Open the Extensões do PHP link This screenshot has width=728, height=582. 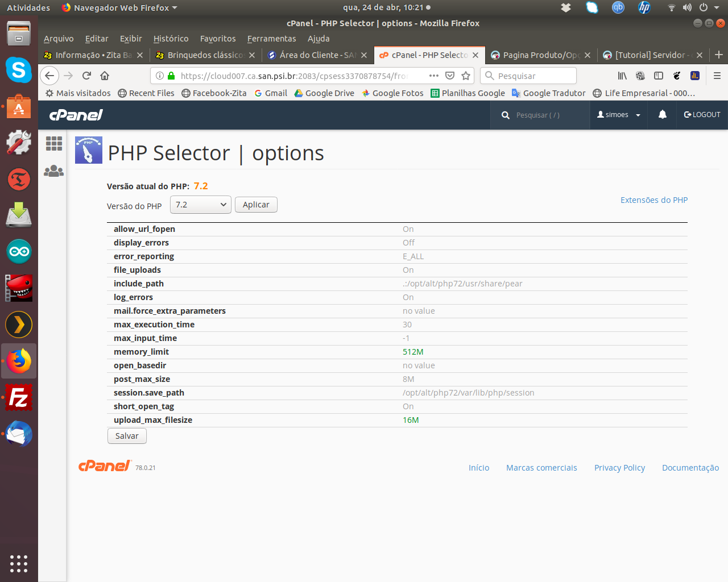(x=654, y=200)
